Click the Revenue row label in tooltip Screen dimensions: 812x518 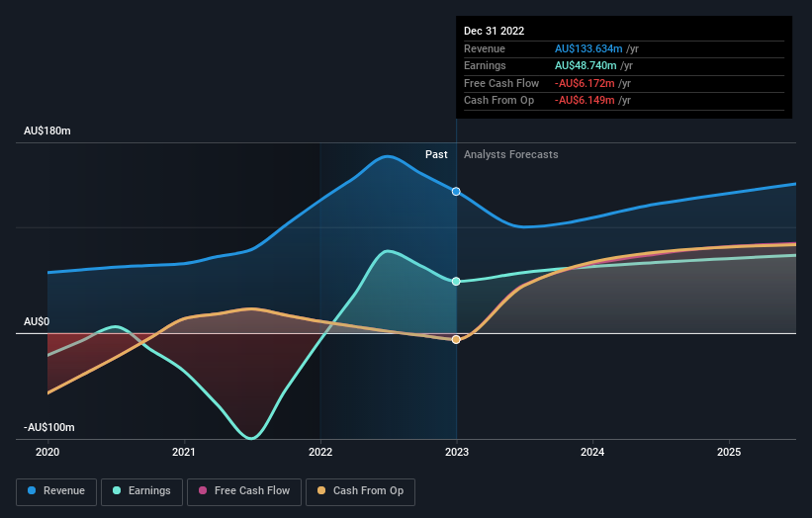coord(485,48)
